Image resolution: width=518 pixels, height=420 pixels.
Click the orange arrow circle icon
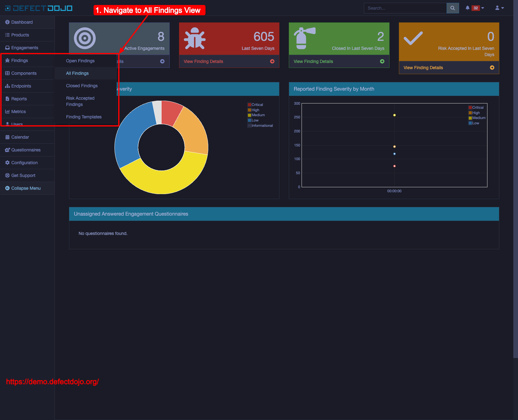coord(492,68)
